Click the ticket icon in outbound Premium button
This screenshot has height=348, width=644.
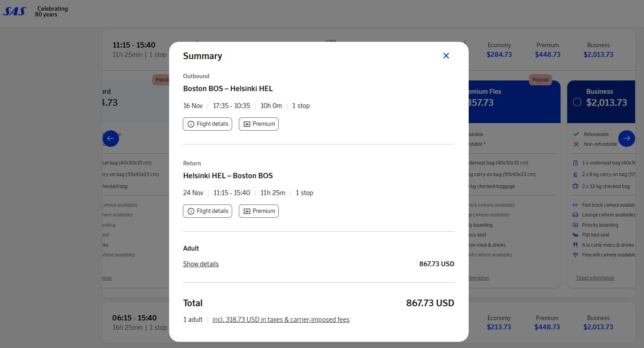pyautogui.click(x=247, y=124)
